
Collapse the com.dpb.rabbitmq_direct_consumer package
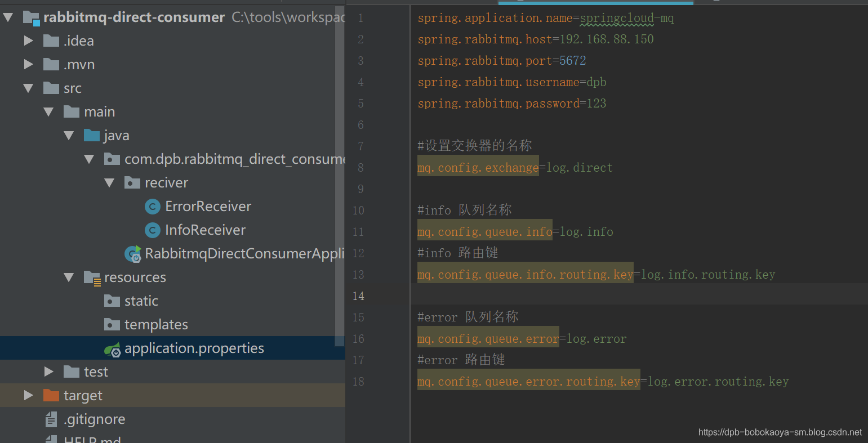pyautogui.click(x=89, y=159)
